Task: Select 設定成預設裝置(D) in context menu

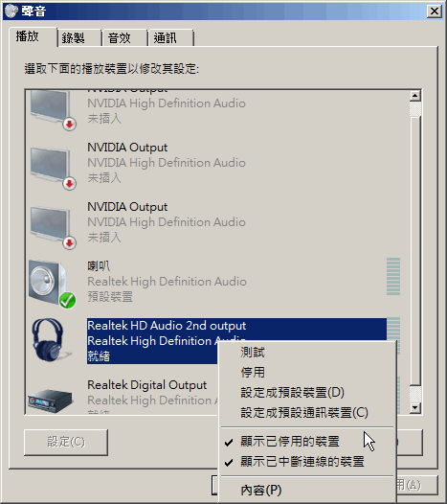Action: click(306, 393)
